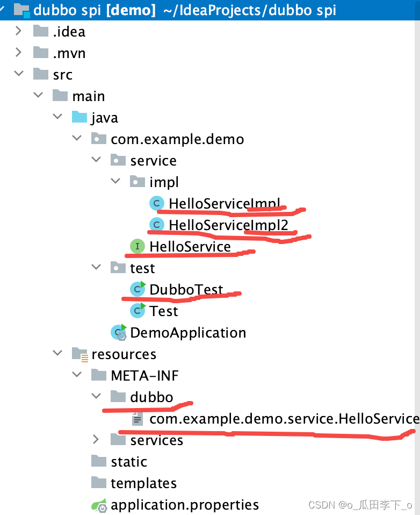Expand the .idea folder

click(x=19, y=31)
